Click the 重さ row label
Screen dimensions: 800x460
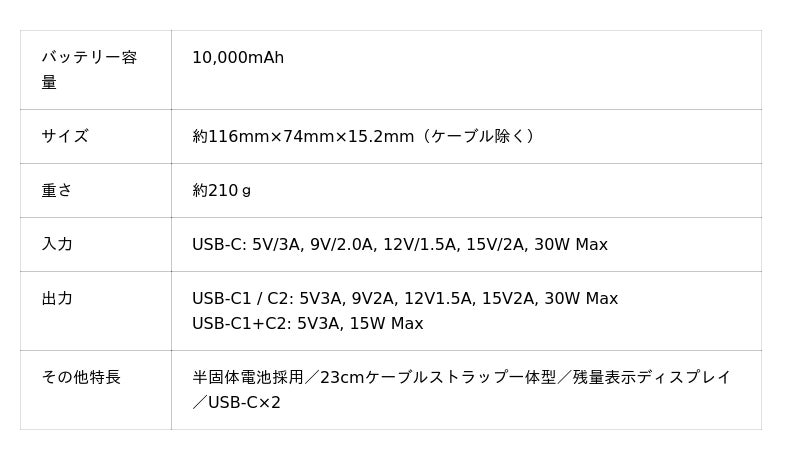coord(57,190)
